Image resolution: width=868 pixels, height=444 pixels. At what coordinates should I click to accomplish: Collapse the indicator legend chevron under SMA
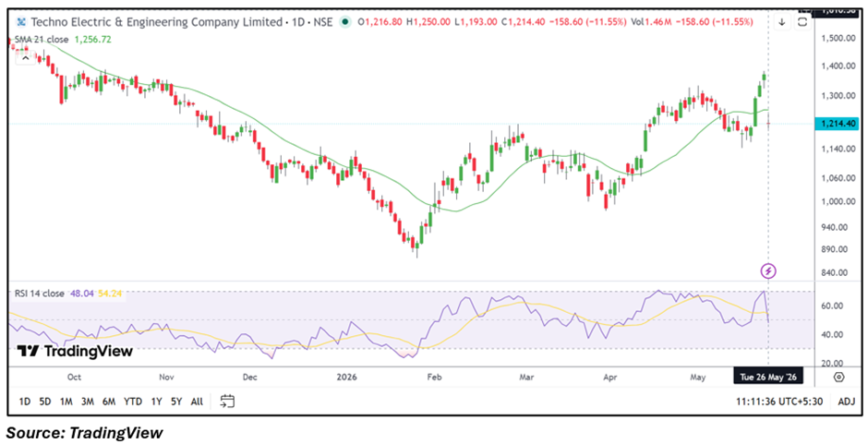click(x=24, y=57)
